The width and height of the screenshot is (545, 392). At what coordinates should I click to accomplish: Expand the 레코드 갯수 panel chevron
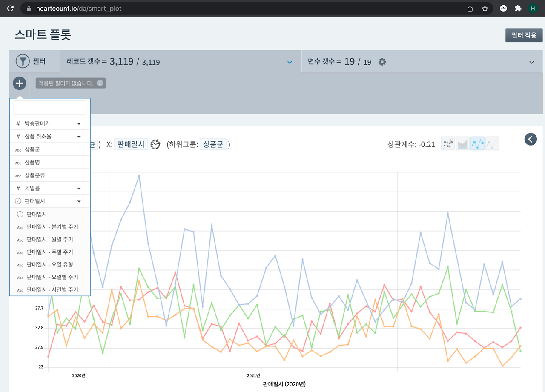tap(290, 62)
